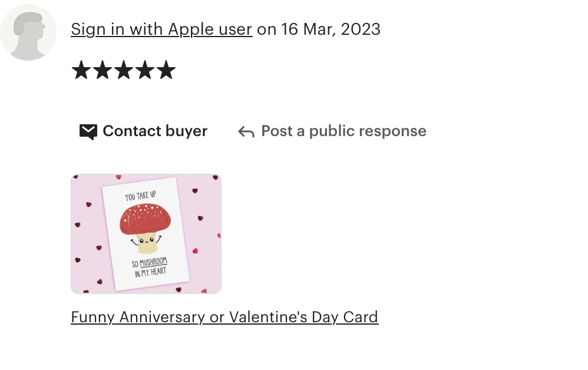Image resolution: width=588 pixels, height=370 pixels.
Task: Click the fifth, last star of the rating
Action: [x=166, y=70]
